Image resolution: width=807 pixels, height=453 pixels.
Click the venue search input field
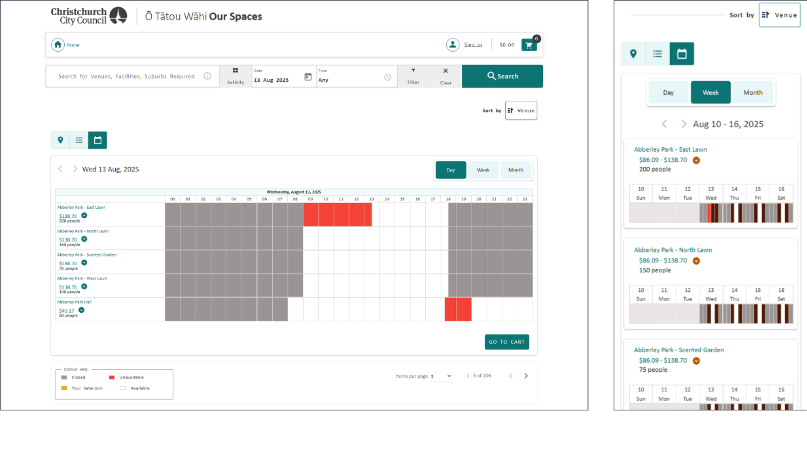tap(125, 77)
